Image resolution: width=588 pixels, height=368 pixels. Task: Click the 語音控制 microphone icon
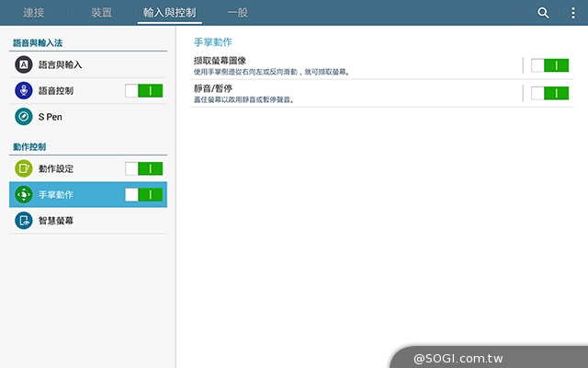(x=24, y=91)
